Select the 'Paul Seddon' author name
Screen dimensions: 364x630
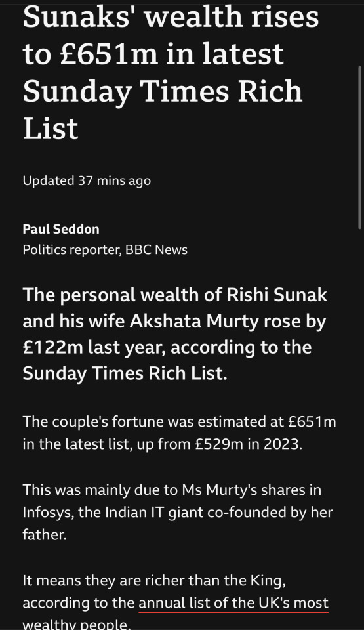point(61,229)
